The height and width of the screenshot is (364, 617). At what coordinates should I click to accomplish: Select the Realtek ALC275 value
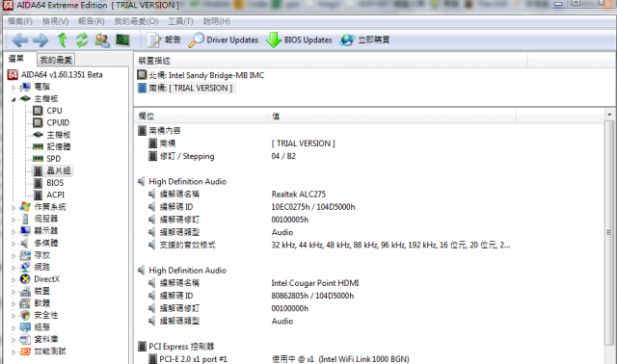point(299,195)
